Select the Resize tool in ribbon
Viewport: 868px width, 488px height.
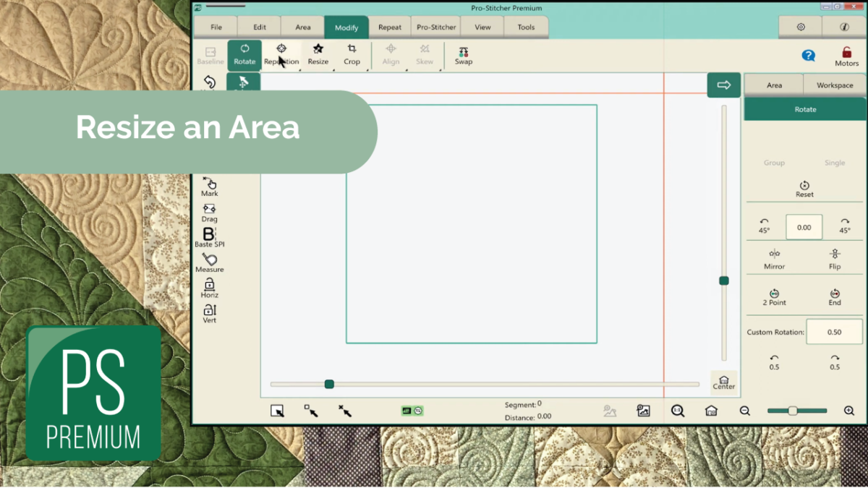318,54
